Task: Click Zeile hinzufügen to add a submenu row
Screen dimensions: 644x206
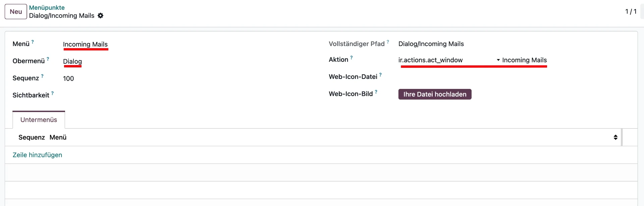Action: [37, 155]
